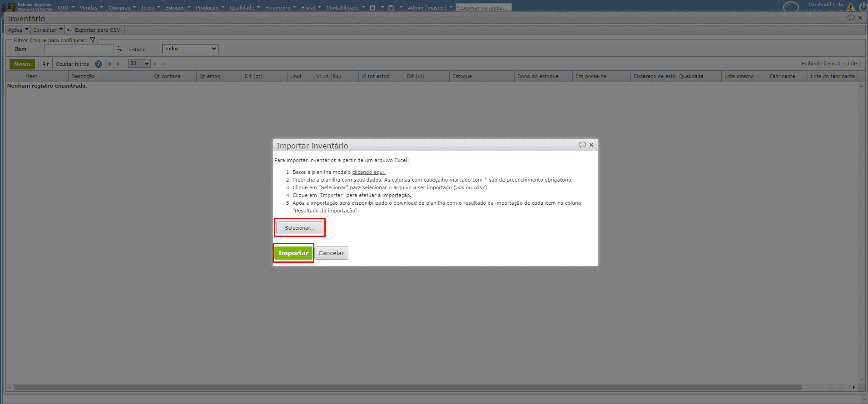This screenshot has width=868, height=404.
Task: Open the Fiscal menu
Action: [x=311, y=8]
